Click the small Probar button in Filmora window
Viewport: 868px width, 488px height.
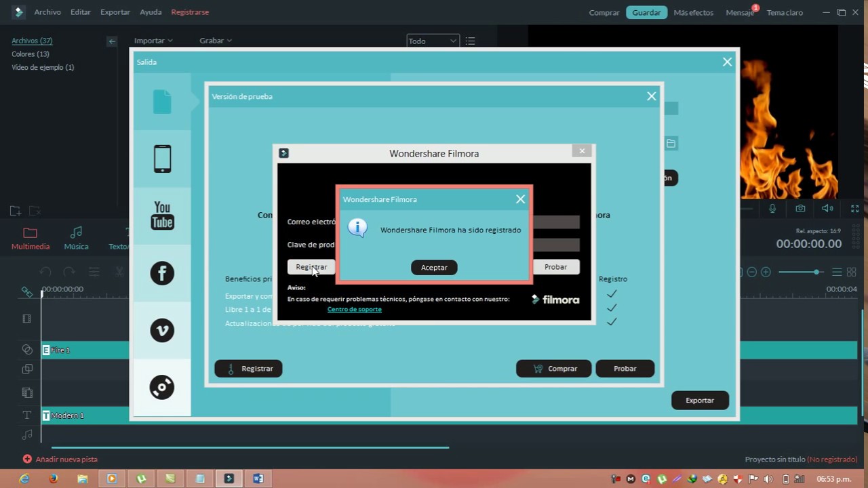tap(555, 267)
